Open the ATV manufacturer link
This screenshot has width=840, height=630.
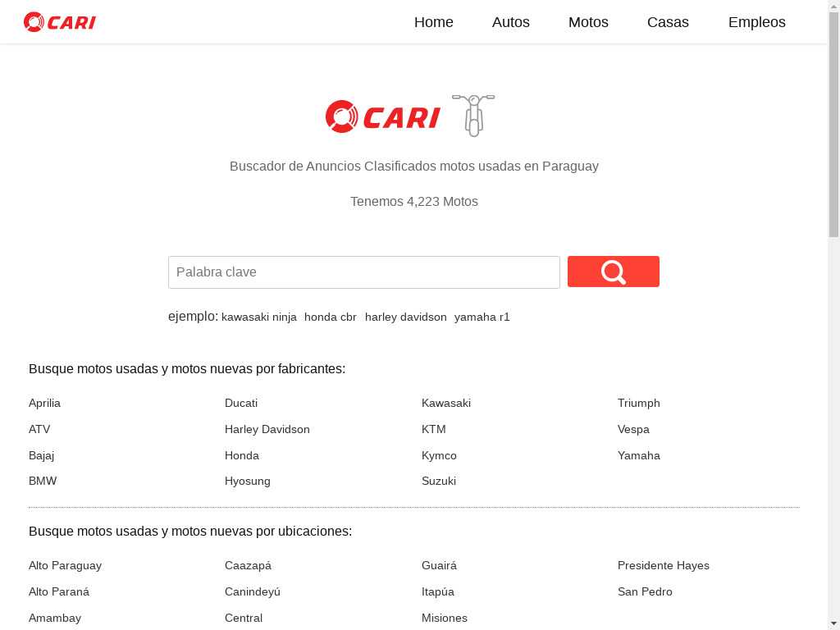(39, 429)
